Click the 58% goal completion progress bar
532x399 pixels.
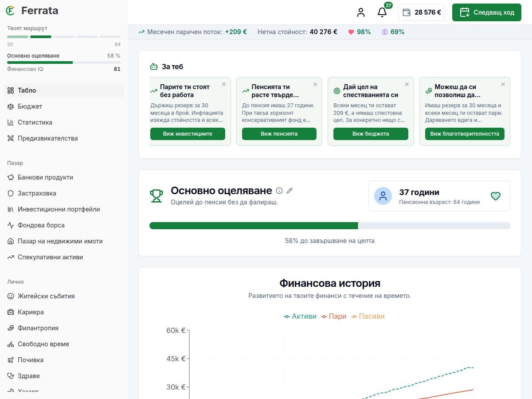tap(329, 226)
